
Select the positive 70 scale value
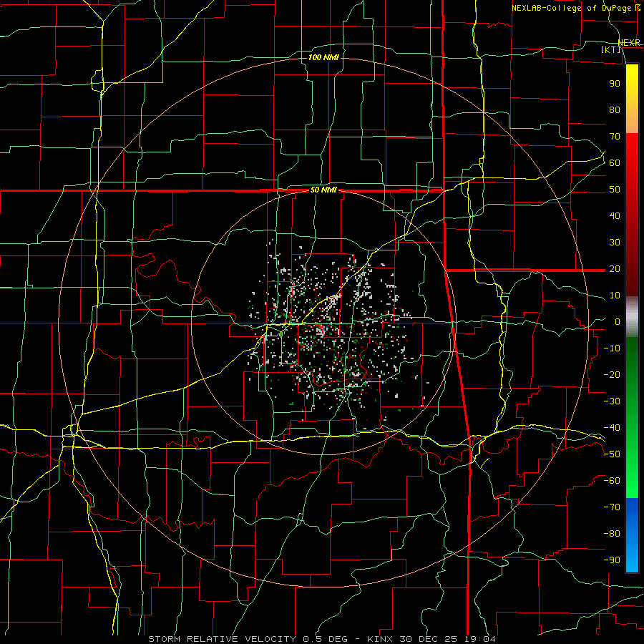615,137
